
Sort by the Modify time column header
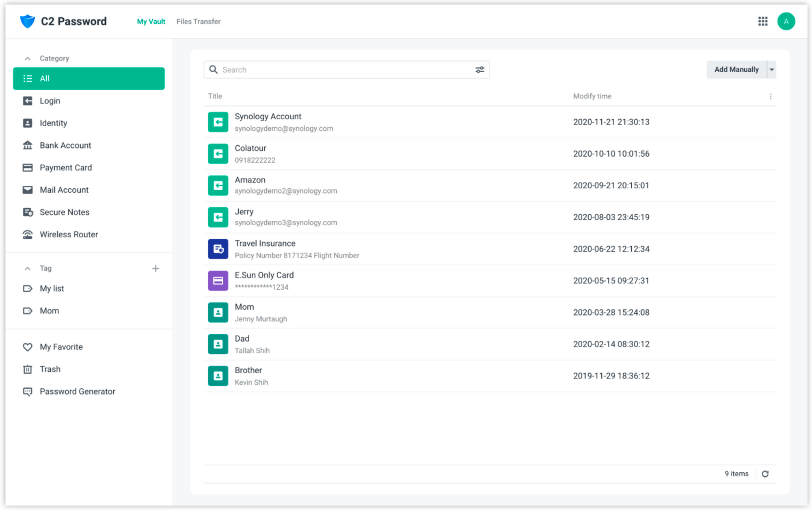(x=592, y=96)
